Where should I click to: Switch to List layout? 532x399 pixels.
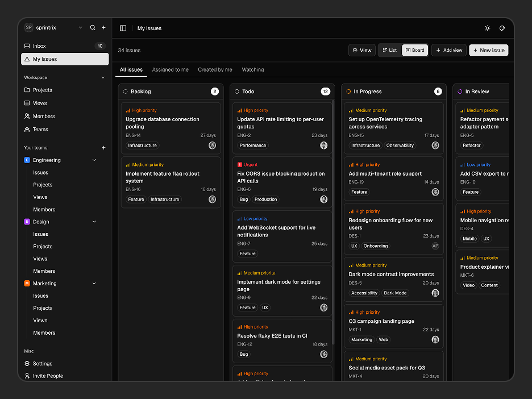tap(390, 50)
